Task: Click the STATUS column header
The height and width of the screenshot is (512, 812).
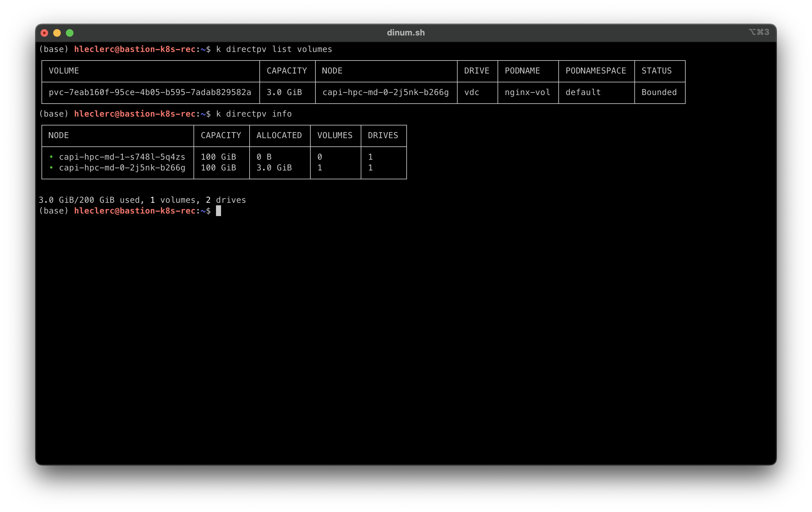Action: pos(656,71)
